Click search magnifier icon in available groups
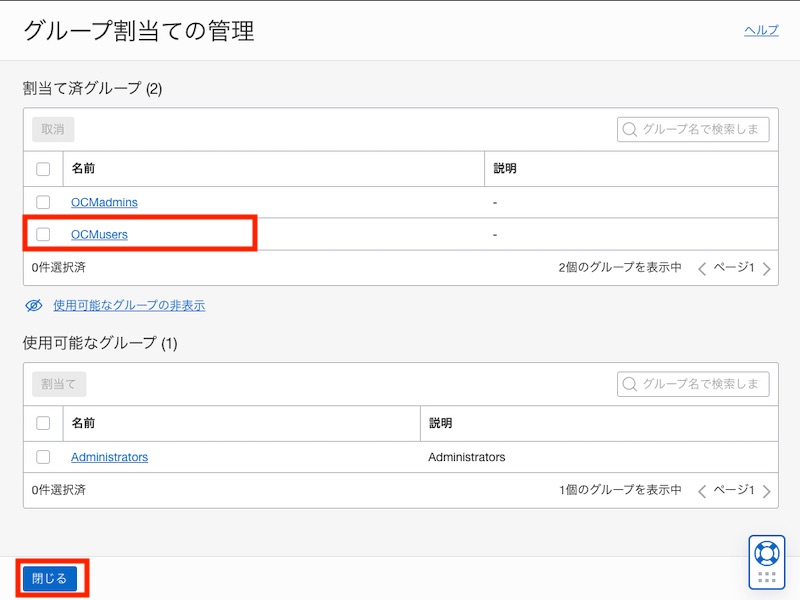 tap(630, 383)
